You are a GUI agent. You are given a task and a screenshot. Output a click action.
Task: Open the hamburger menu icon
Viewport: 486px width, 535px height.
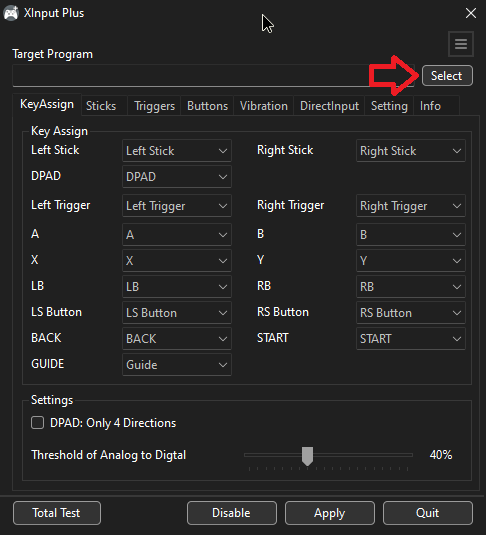coord(461,44)
